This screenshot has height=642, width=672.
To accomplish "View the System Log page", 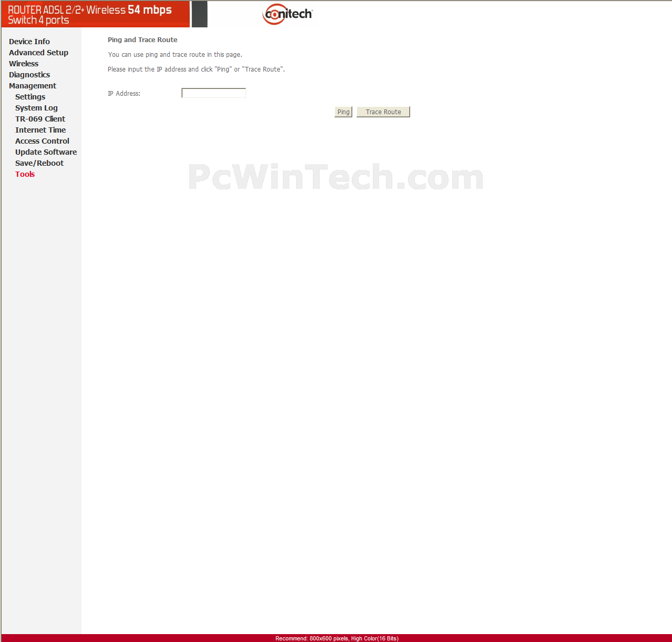I will [36, 108].
